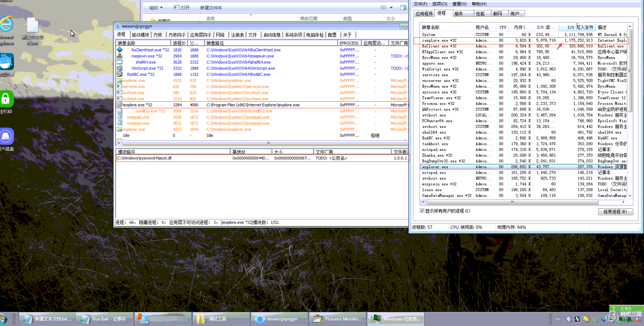This screenshot has width=644, height=326.
Task: Open the 调试工具 folder taskbar button
Action: [x=221, y=319]
